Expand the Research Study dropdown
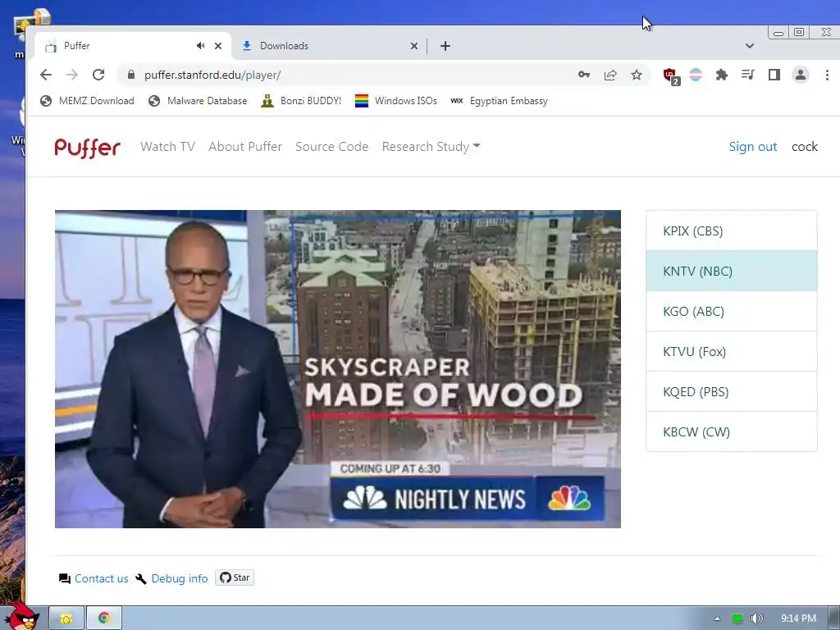 pyautogui.click(x=431, y=147)
